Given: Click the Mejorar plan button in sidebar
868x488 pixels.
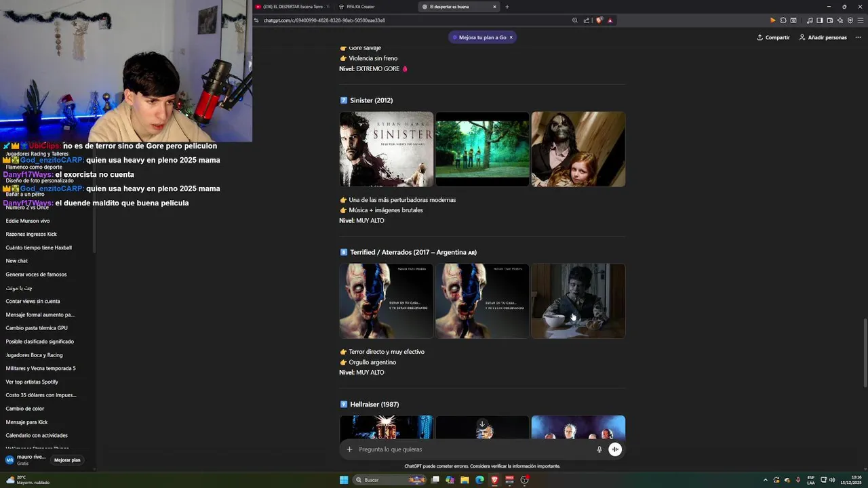Looking at the screenshot, I should tap(67, 460).
